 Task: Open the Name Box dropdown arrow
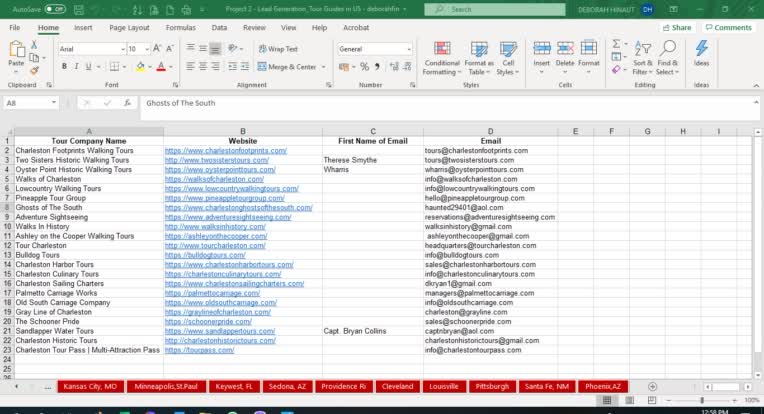point(54,103)
